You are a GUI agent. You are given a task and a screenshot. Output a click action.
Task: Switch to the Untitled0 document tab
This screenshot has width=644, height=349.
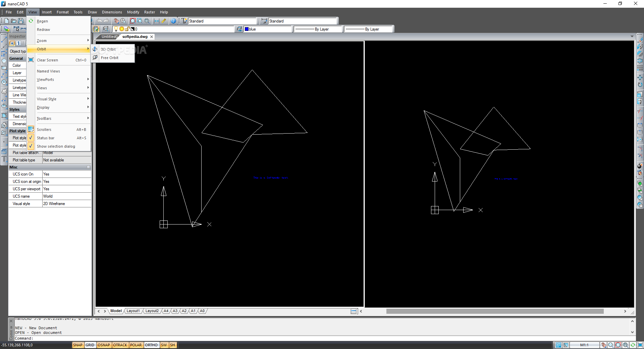coord(109,37)
